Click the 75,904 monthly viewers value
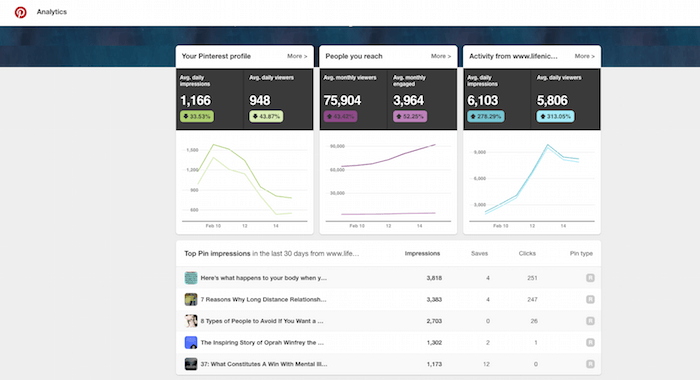Viewport: 700px width, 380px height. (342, 100)
